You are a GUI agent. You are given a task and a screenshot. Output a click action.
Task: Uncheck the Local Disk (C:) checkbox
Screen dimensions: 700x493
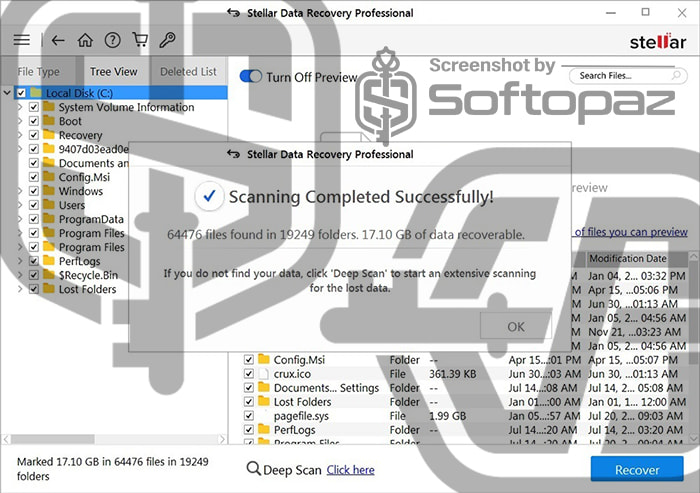click(x=21, y=93)
